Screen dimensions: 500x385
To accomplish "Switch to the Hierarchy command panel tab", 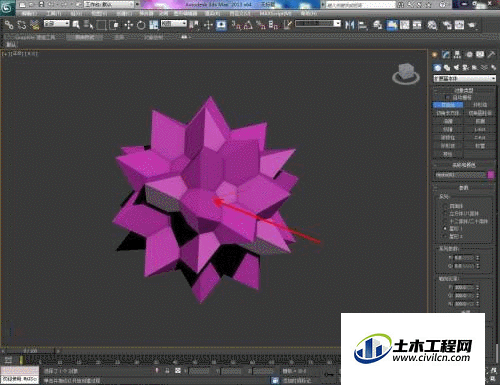I will (x=457, y=55).
